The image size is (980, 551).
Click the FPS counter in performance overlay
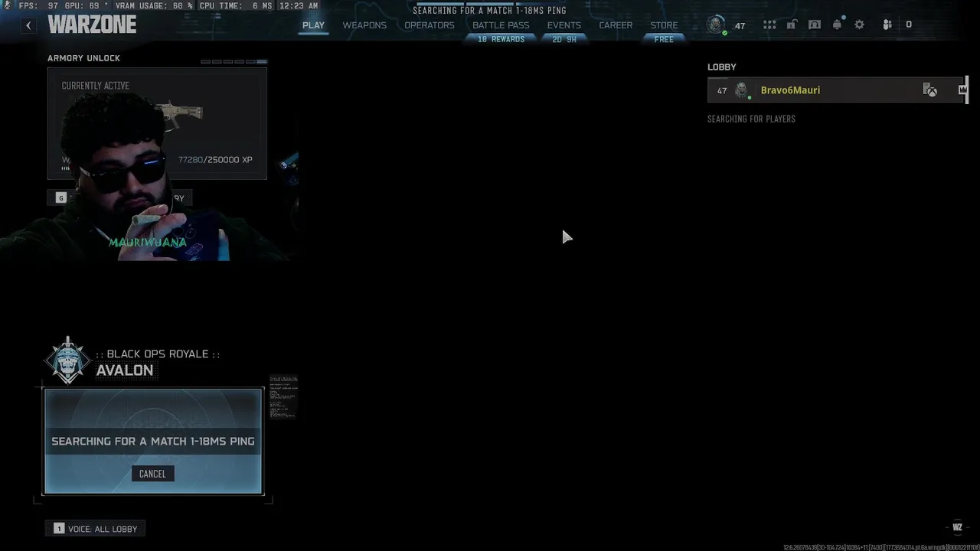point(39,5)
